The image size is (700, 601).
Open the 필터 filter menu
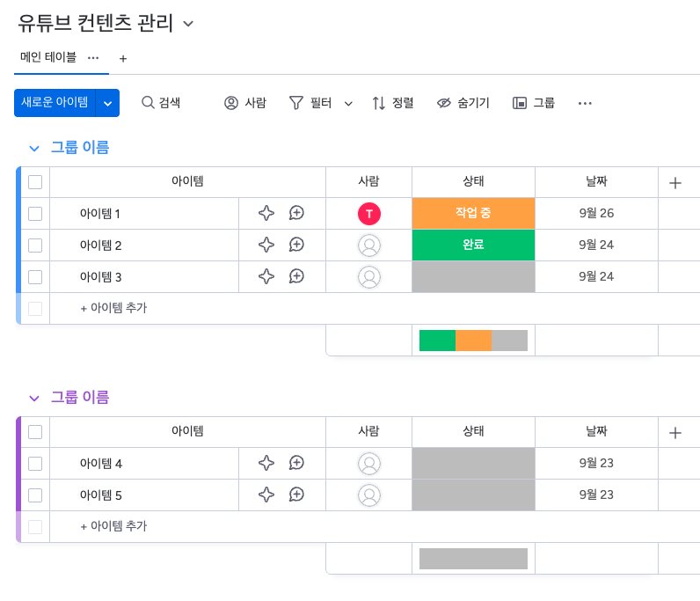[312, 103]
